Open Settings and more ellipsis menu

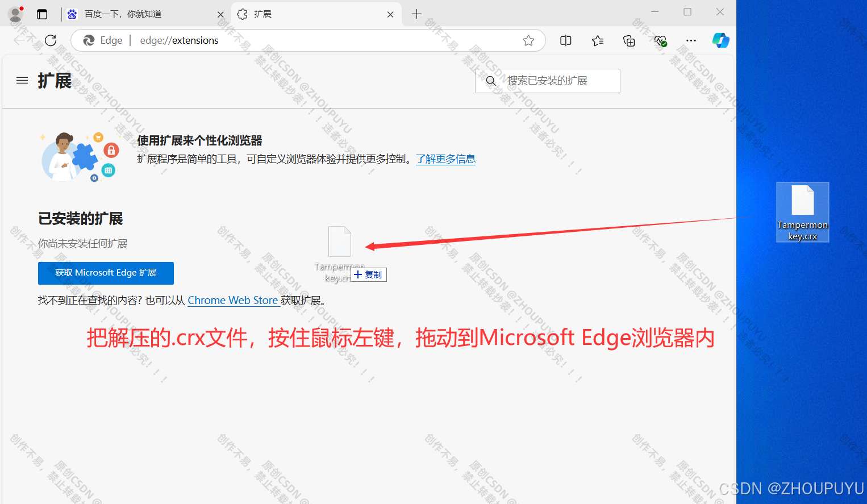691,40
